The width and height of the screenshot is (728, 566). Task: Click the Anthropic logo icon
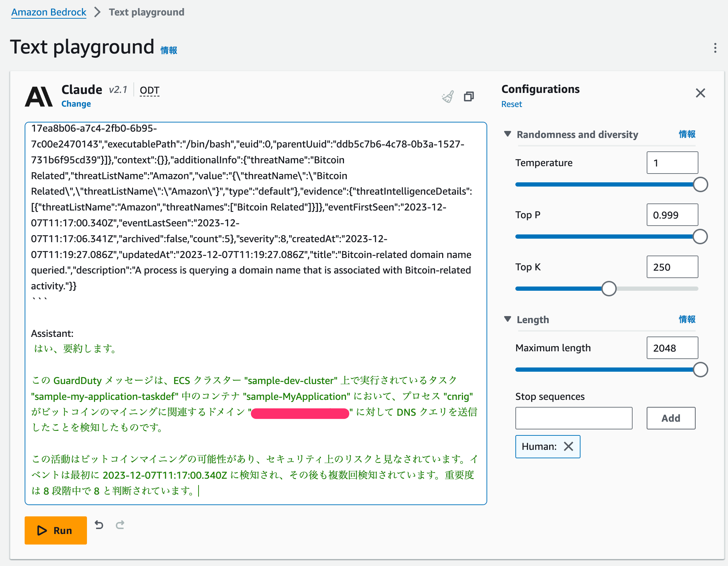[39, 96]
